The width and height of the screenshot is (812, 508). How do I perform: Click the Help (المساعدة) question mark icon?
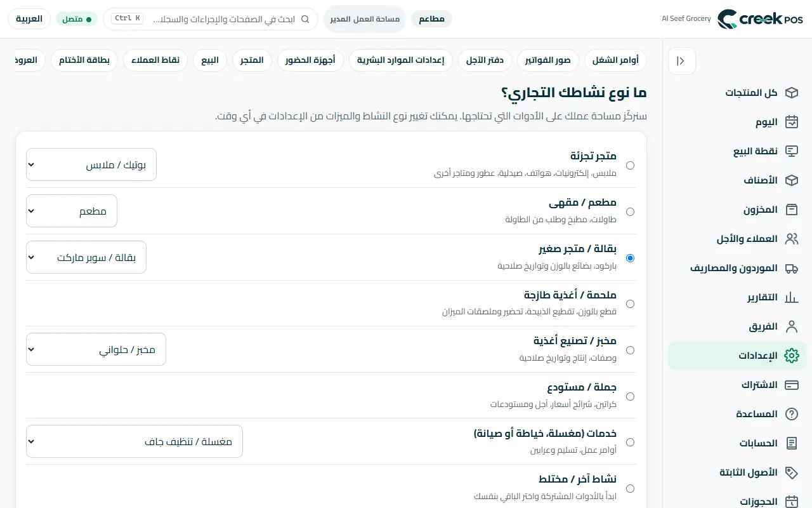pyautogui.click(x=791, y=414)
